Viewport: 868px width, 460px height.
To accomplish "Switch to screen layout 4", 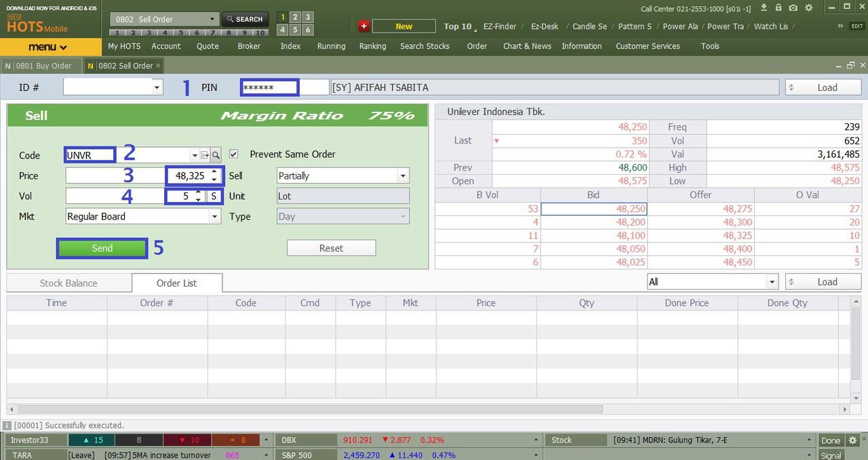I will point(283,30).
